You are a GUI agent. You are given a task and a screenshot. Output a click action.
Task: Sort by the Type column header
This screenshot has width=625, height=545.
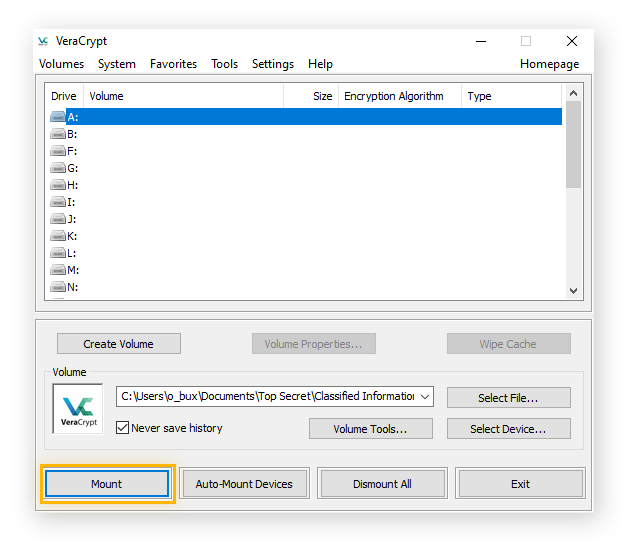tap(511, 96)
